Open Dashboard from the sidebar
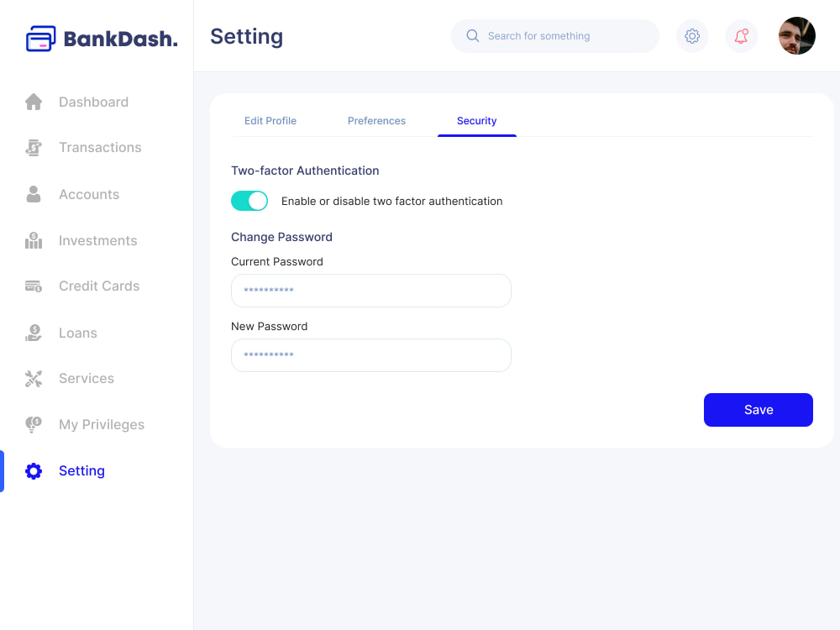Image resolution: width=840 pixels, height=630 pixels. click(x=94, y=102)
